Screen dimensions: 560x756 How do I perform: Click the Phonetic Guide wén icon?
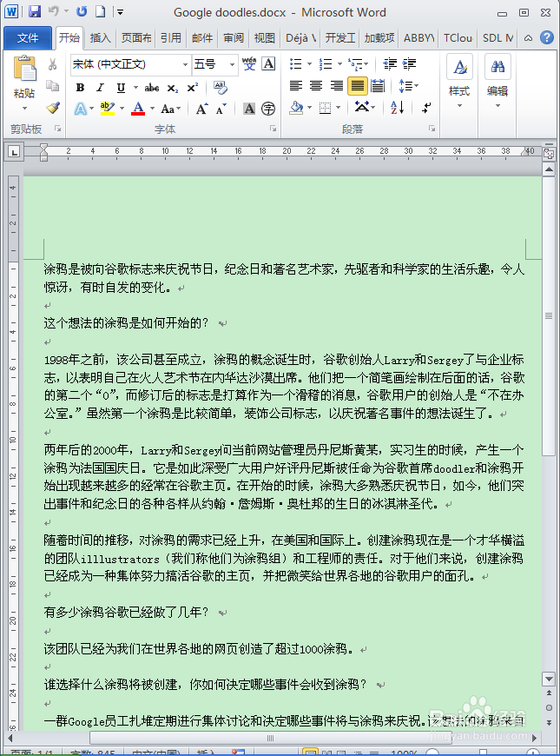click(249, 63)
